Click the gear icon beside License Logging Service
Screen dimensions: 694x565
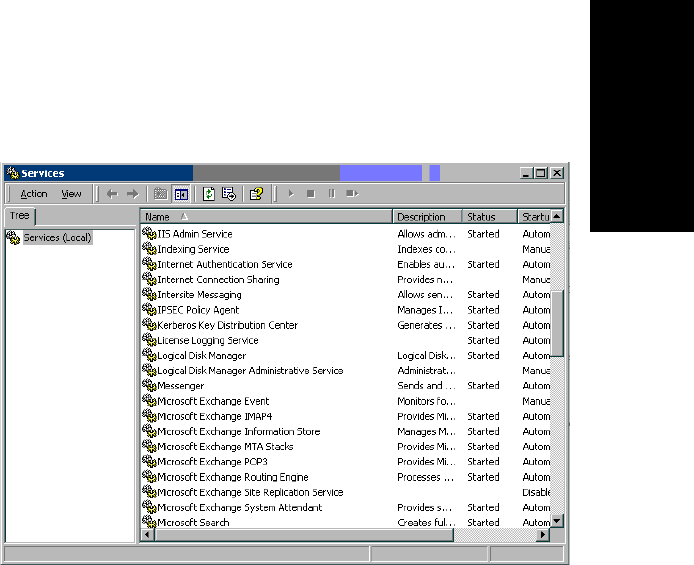tap(149, 339)
